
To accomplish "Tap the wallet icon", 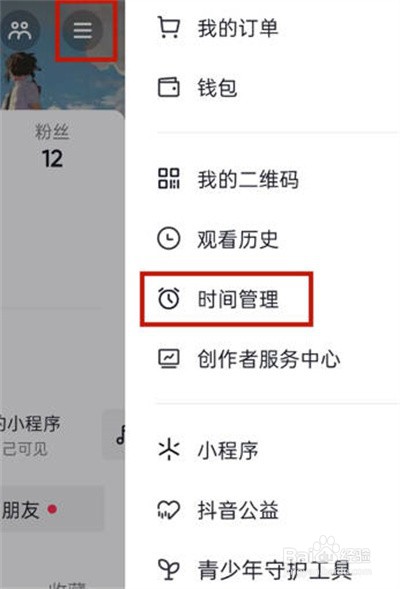I will [168, 88].
